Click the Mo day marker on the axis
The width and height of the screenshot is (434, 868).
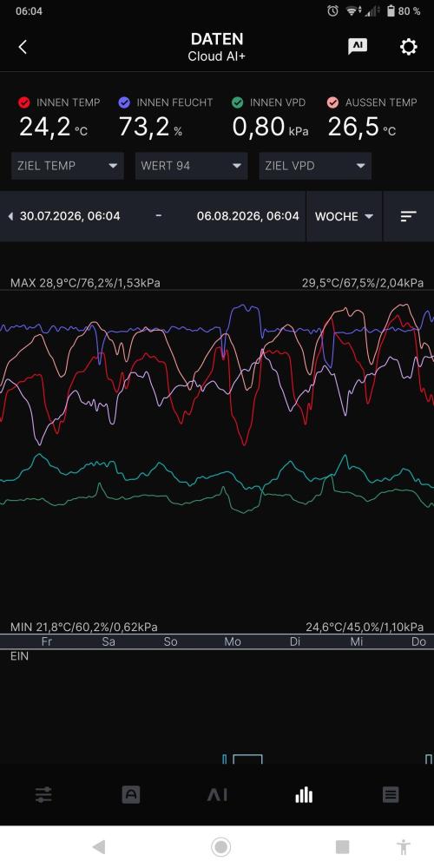[x=233, y=641]
